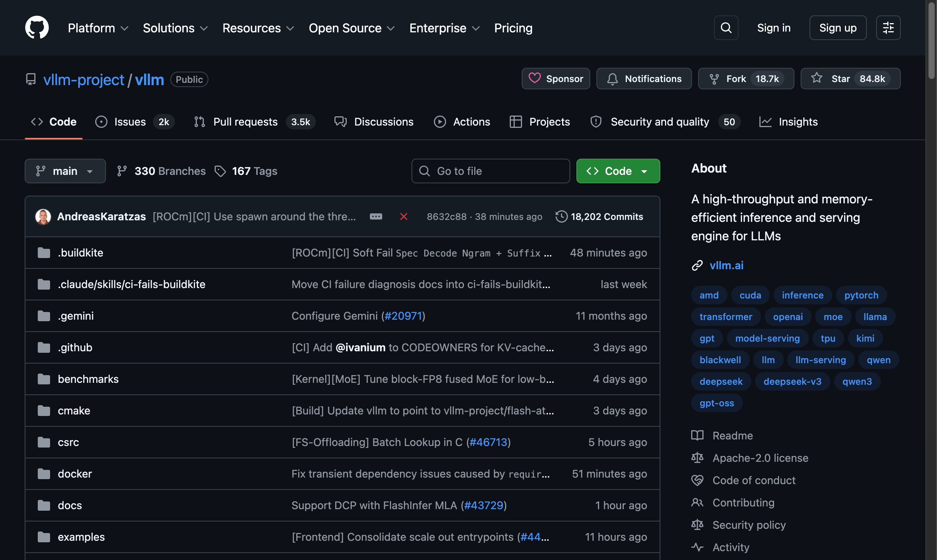Open the 18,202 Commits history link
Screen dimensions: 937x560
click(599, 216)
